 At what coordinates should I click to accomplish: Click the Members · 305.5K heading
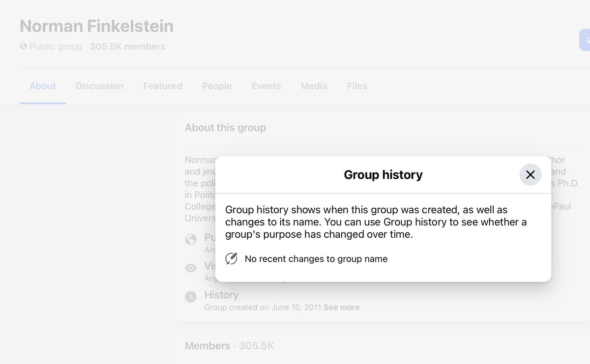coord(230,346)
